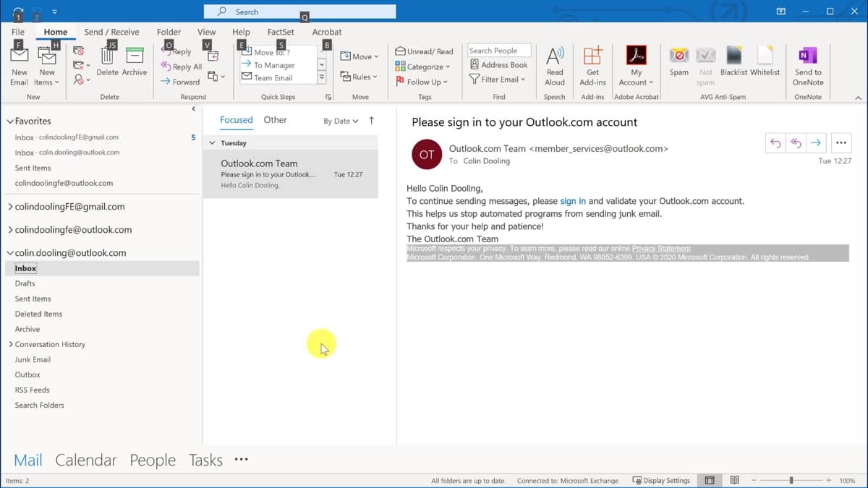Open the New Items dropdown

click(x=47, y=77)
